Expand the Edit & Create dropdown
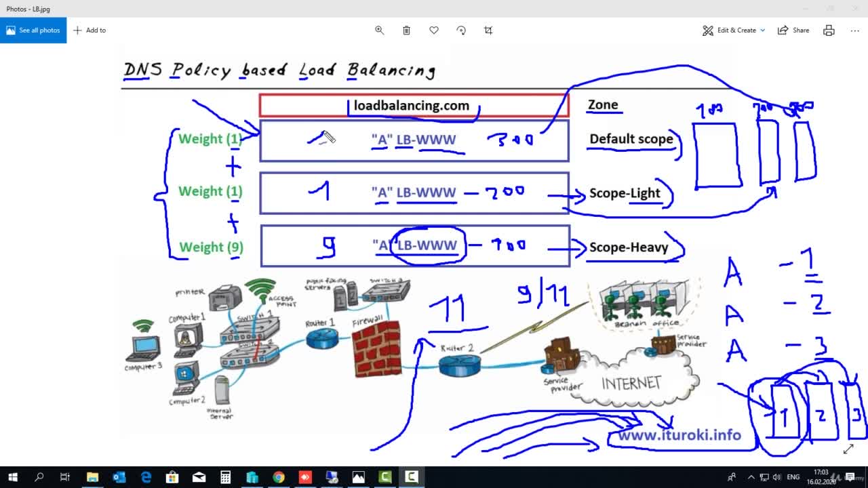The image size is (868, 488). point(734,30)
